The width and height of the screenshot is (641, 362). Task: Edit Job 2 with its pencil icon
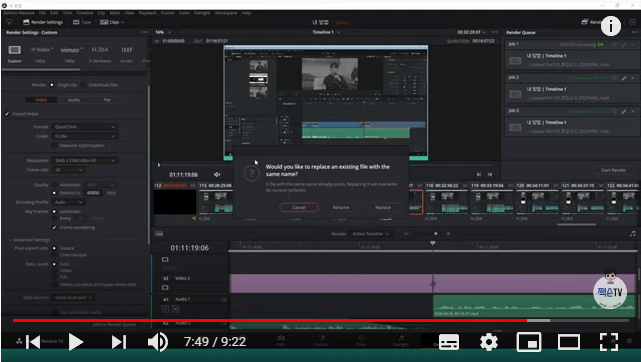[623, 78]
